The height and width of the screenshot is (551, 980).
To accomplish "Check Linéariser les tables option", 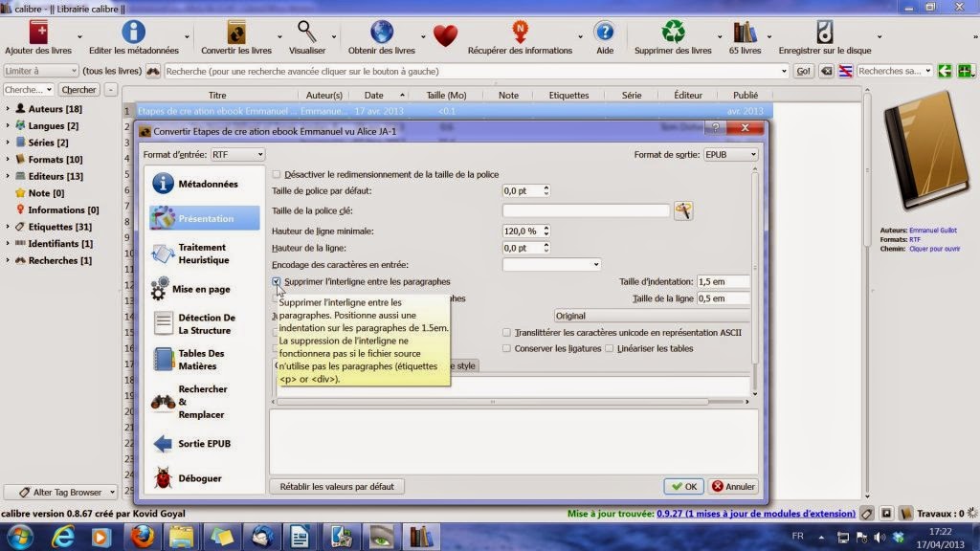I will 609,348.
